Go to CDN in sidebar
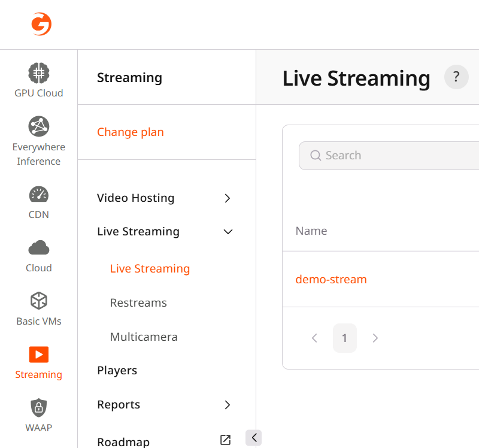This screenshot has height=448, width=479. click(39, 202)
